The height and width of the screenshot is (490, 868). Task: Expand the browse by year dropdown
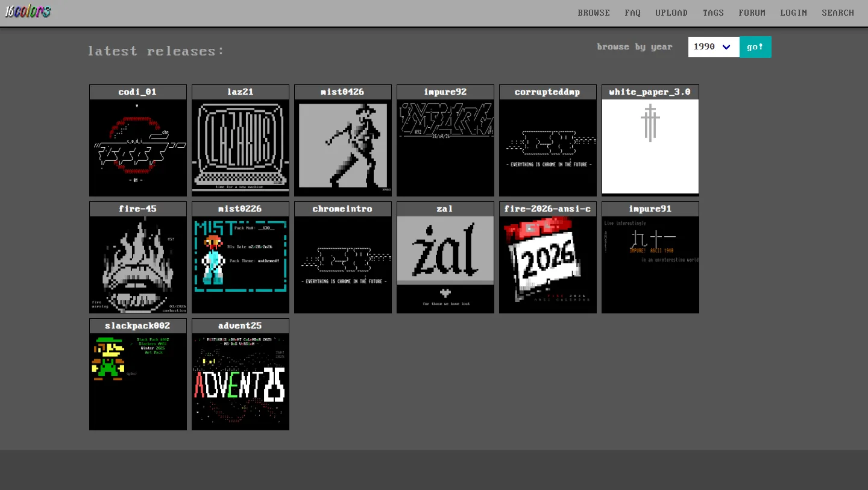[714, 47]
